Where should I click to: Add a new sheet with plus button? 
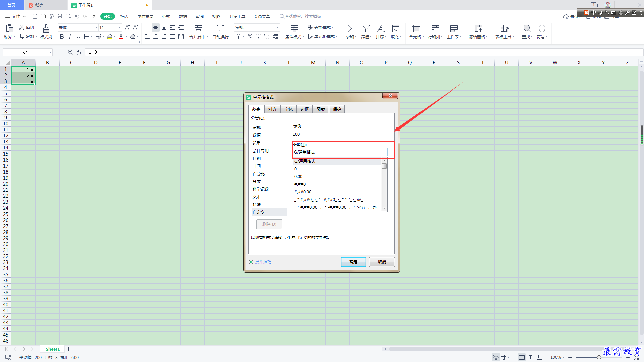click(69, 349)
